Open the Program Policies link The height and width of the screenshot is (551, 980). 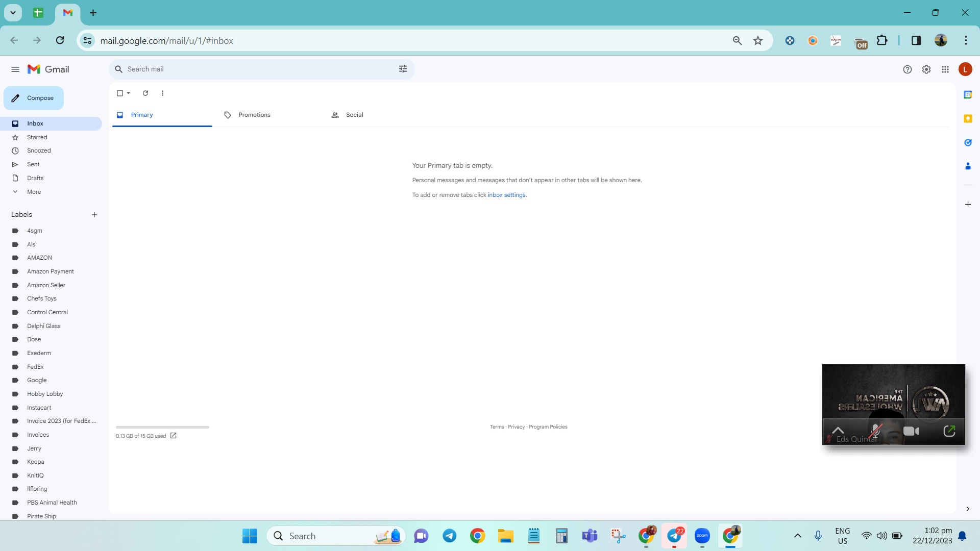[x=548, y=427]
